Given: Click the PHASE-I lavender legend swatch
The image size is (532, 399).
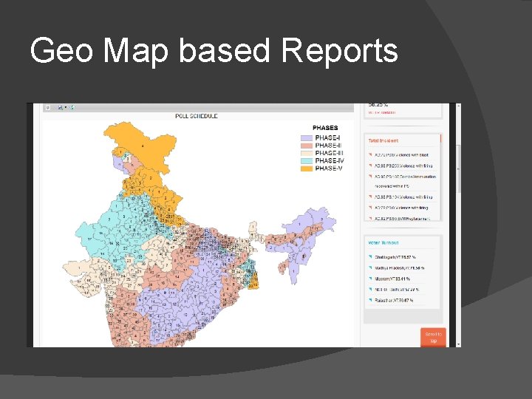Looking at the screenshot, I should click(x=307, y=138).
